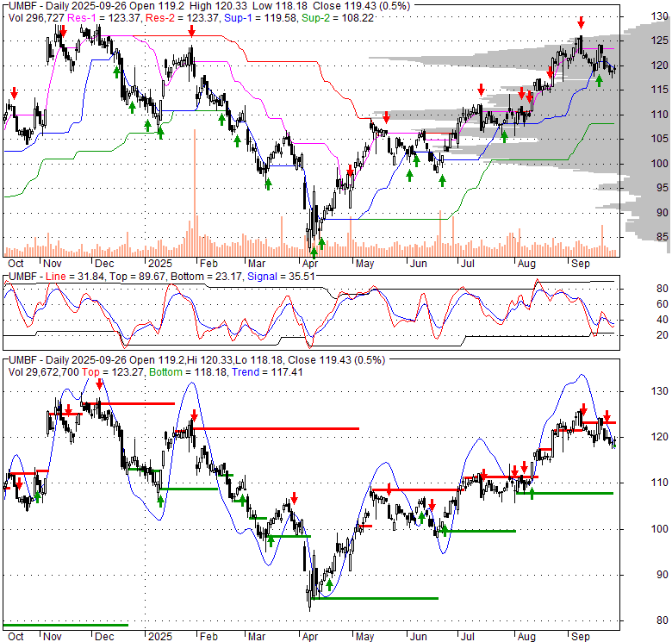
Task: Select the 'Apr' label under the top chart
Action: click(310, 264)
